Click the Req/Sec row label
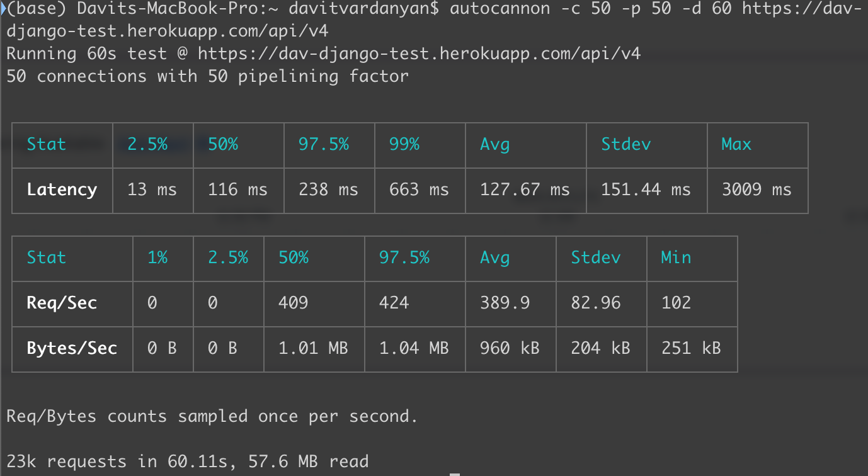The height and width of the screenshot is (476, 868). pyautogui.click(x=62, y=303)
